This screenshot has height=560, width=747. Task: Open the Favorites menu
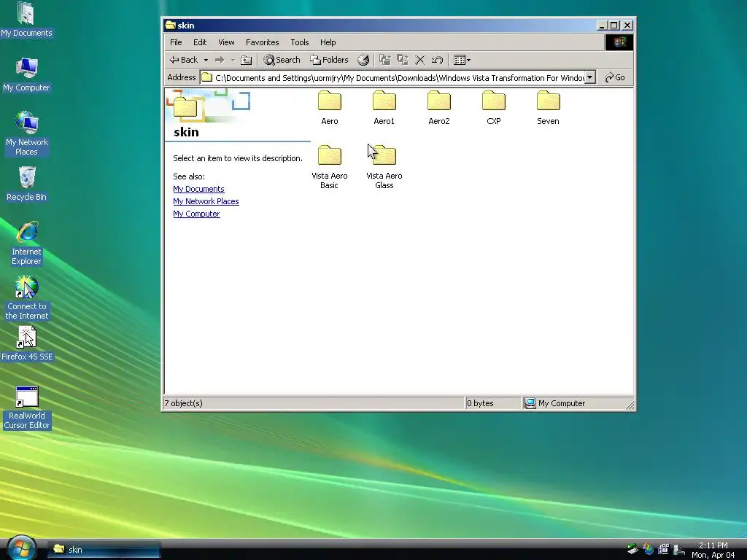262,42
